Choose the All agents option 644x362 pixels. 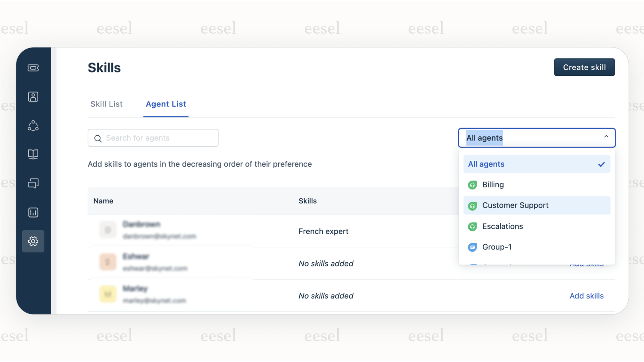click(x=486, y=164)
